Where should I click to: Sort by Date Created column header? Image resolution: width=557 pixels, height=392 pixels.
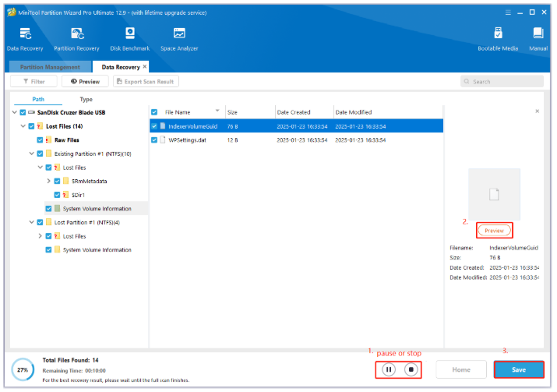point(305,112)
